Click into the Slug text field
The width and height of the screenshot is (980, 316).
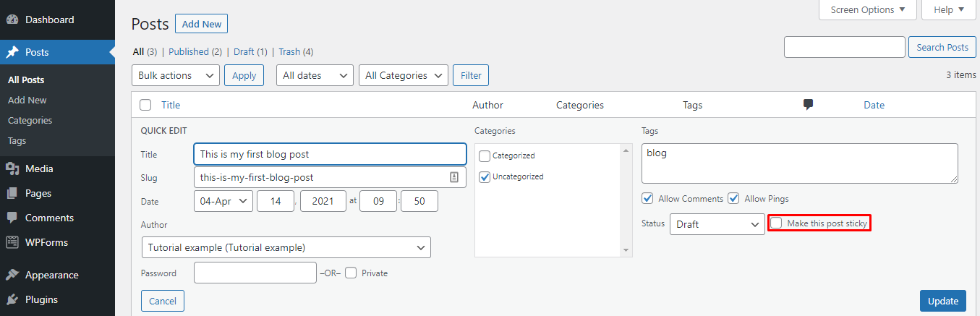tap(322, 177)
